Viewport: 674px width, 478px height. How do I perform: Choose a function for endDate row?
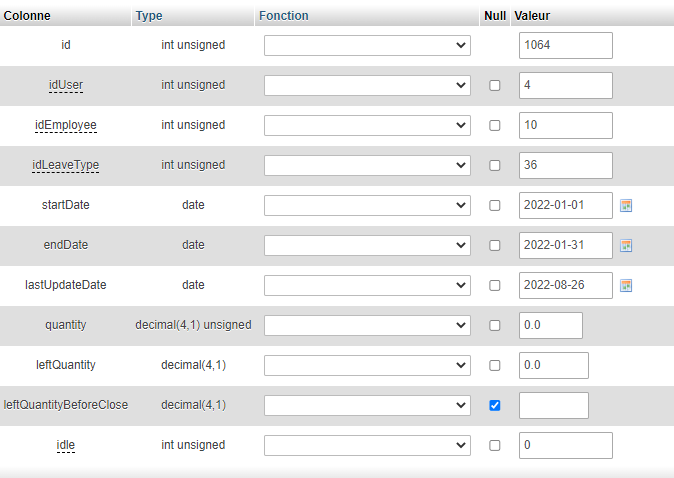(367, 245)
